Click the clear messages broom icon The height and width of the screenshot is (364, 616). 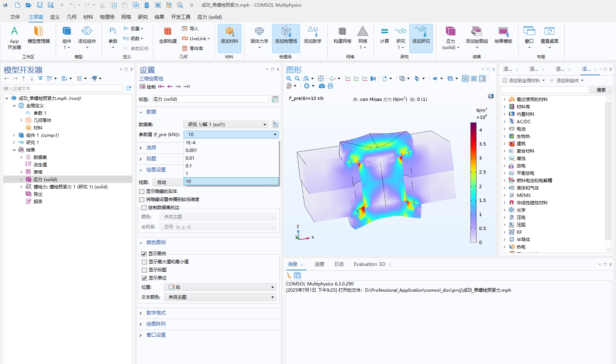point(289,275)
